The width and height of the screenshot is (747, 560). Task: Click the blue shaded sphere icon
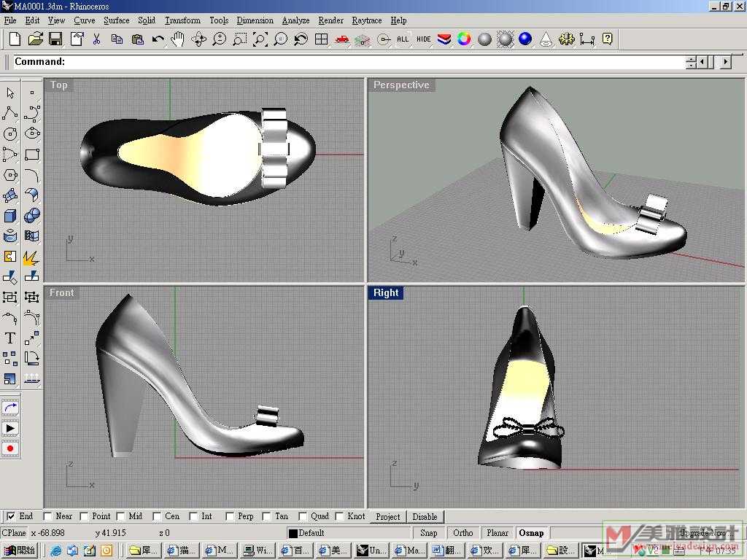click(525, 39)
